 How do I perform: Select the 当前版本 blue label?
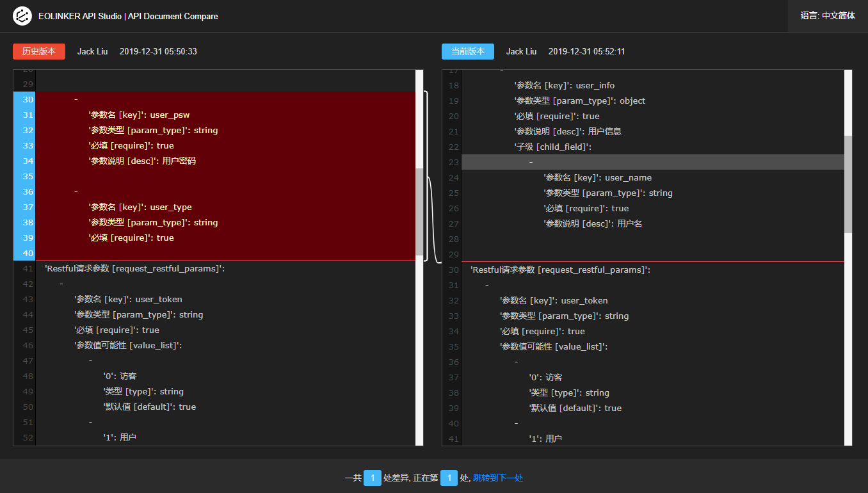click(468, 51)
